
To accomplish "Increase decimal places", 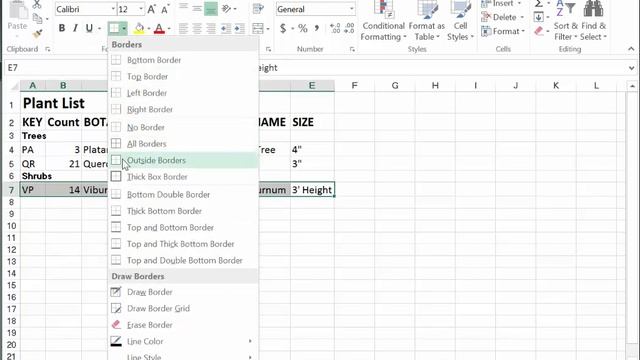I will pos(335,28).
